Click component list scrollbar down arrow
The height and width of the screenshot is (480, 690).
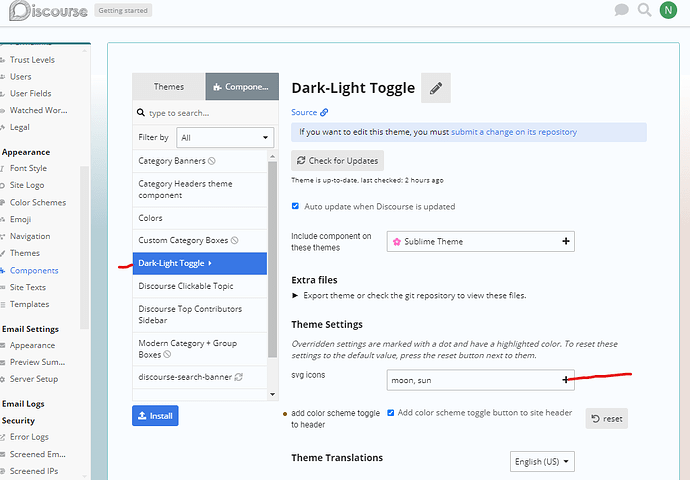[272, 395]
